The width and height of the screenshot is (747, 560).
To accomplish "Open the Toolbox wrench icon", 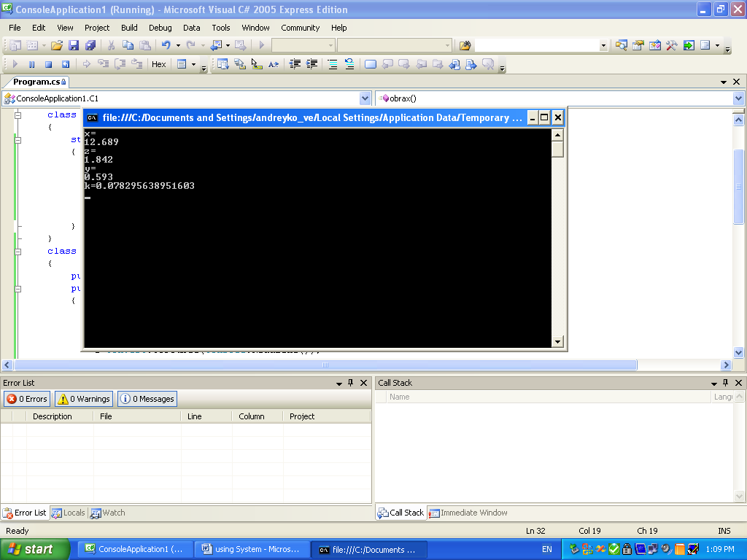I will coord(672,45).
